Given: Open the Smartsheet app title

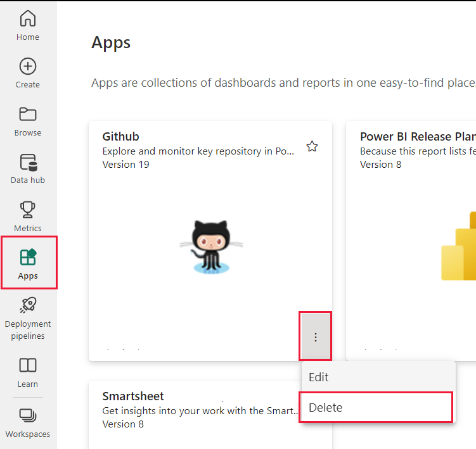Looking at the screenshot, I should 133,396.
